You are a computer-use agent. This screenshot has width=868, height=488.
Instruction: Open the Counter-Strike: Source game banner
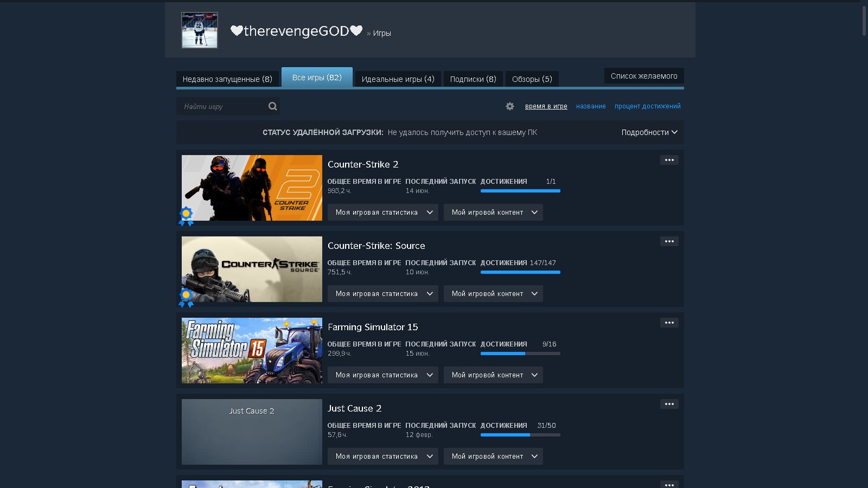(252, 269)
